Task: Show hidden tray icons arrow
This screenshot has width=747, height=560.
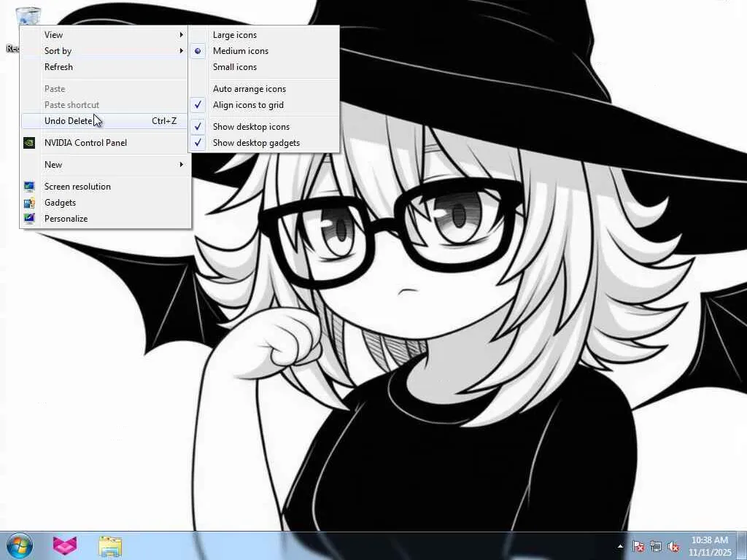Action: coord(620,546)
